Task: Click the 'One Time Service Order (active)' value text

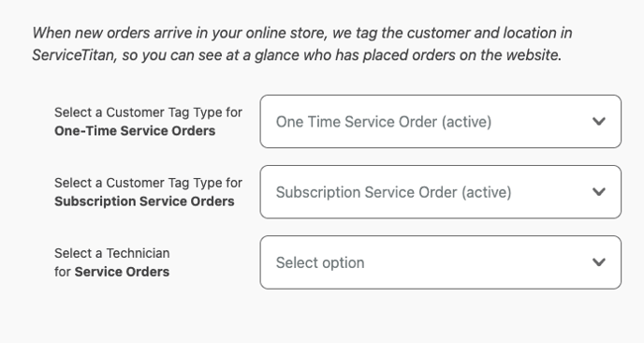Action: point(384,122)
